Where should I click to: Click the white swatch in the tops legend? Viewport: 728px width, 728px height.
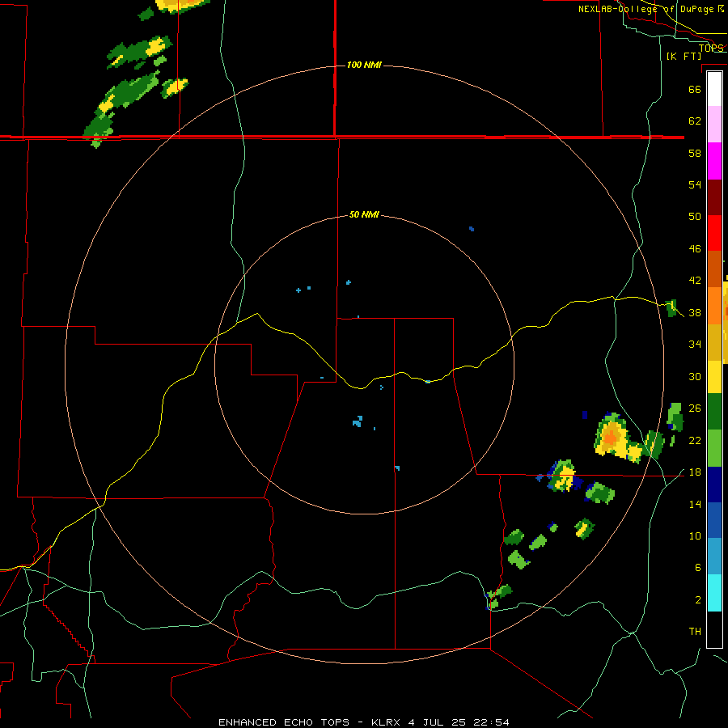click(x=714, y=89)
